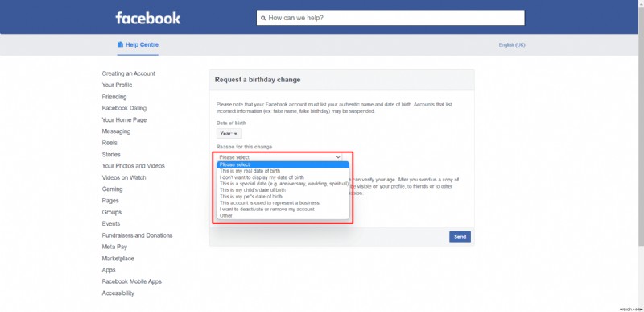
Task: Open 'Creating an Account' help topic
Action: click(x=129, y=73)
